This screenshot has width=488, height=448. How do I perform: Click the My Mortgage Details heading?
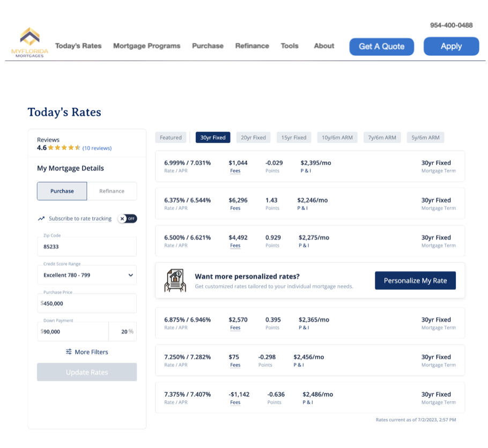pyautogui.click(x=70, y=168)
